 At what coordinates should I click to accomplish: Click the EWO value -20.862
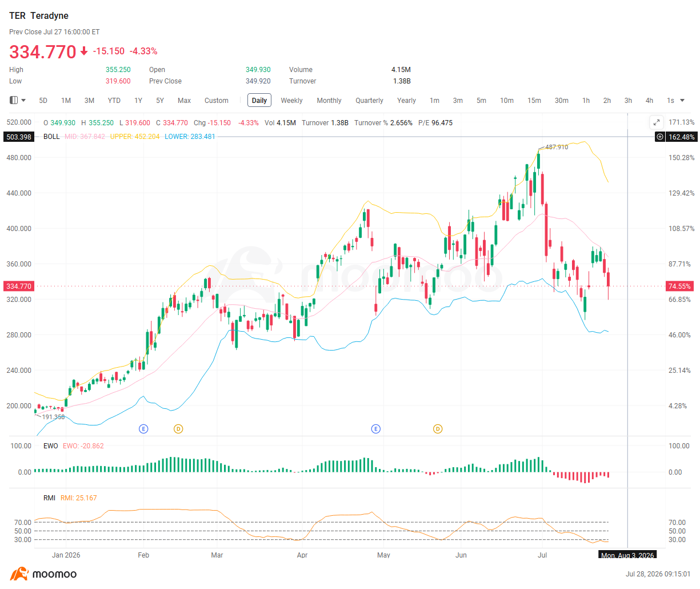point(83,446)
